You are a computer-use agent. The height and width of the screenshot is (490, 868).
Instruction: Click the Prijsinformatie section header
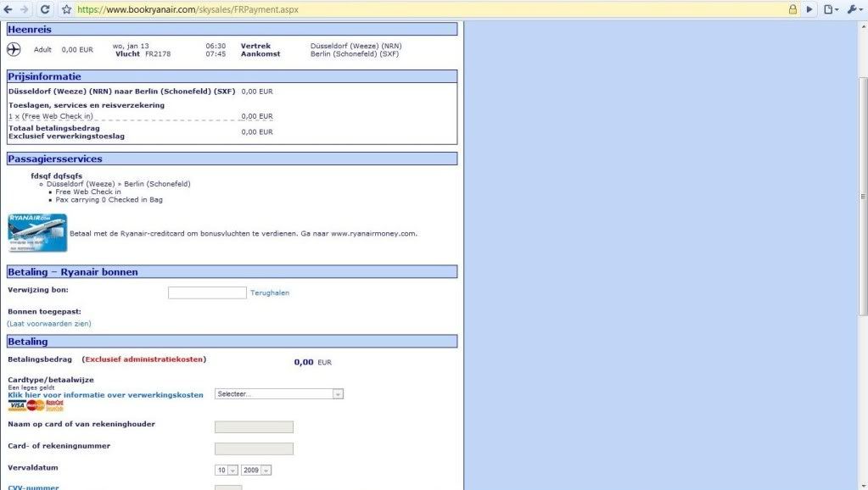pyautogui.click(x=232, y=76)
